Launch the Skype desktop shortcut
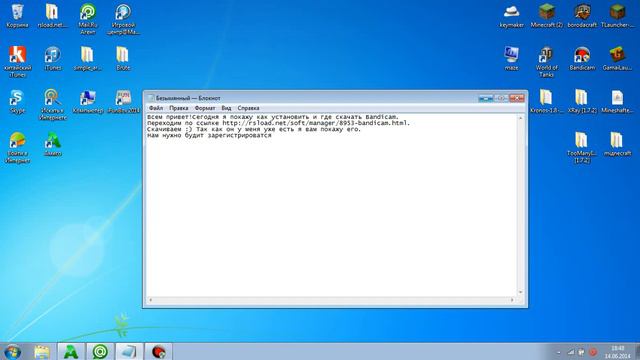 [x=17, y=101]
